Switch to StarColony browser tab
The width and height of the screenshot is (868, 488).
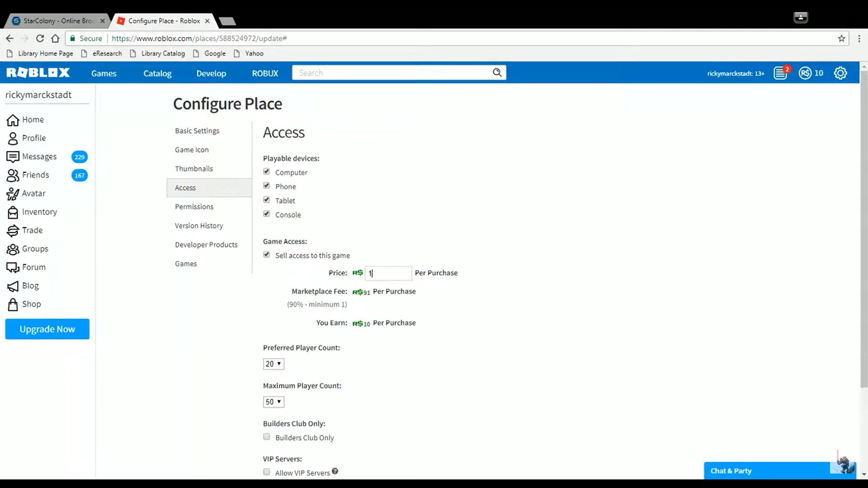59,21
